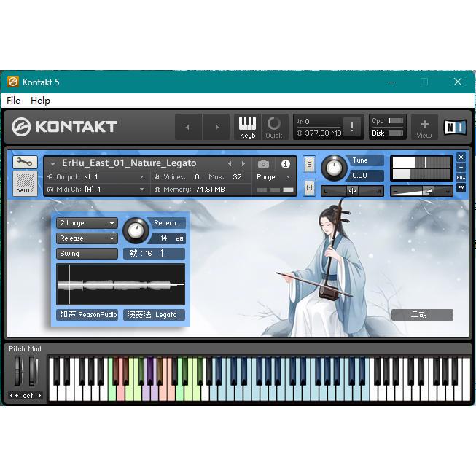Click the Pitch wheel
Viewport: 476px width, 476px height.
tap(19, 371)
